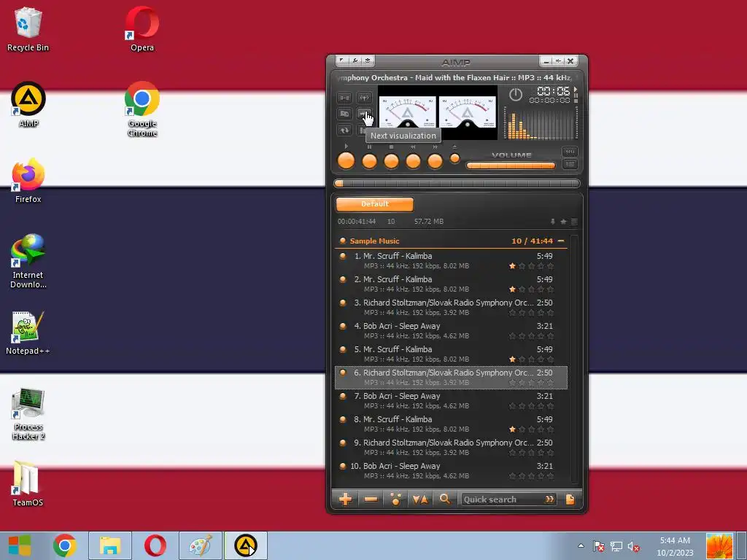
Task: Click the spectrum analyzer display
Action: click(x=541, y=122)
